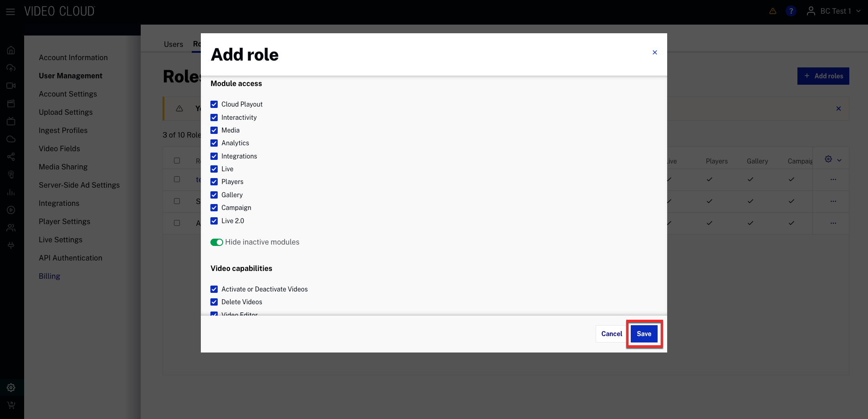Screen dimensions: 868x419
Task: Click the Cancel button
Action: coord(611,334)
